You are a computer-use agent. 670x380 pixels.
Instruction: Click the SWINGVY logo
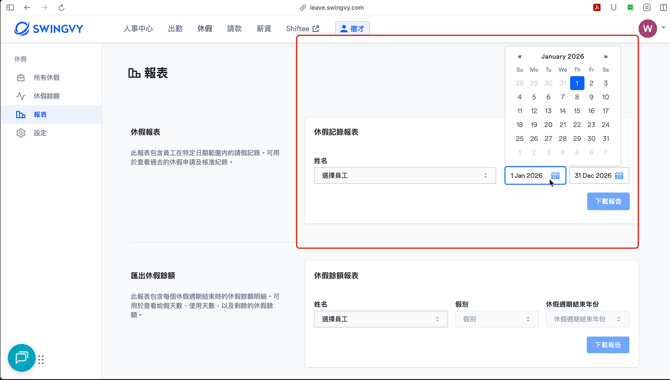(x=48, y=29)
